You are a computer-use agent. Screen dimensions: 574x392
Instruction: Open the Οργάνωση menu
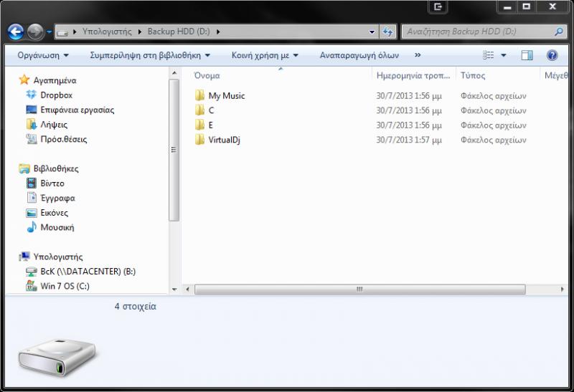[43, 55]
